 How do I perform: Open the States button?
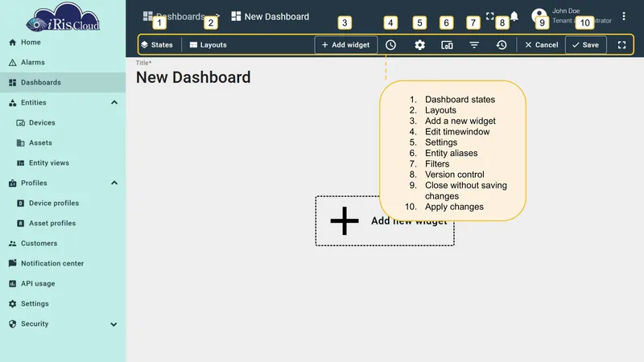[157, 45]
